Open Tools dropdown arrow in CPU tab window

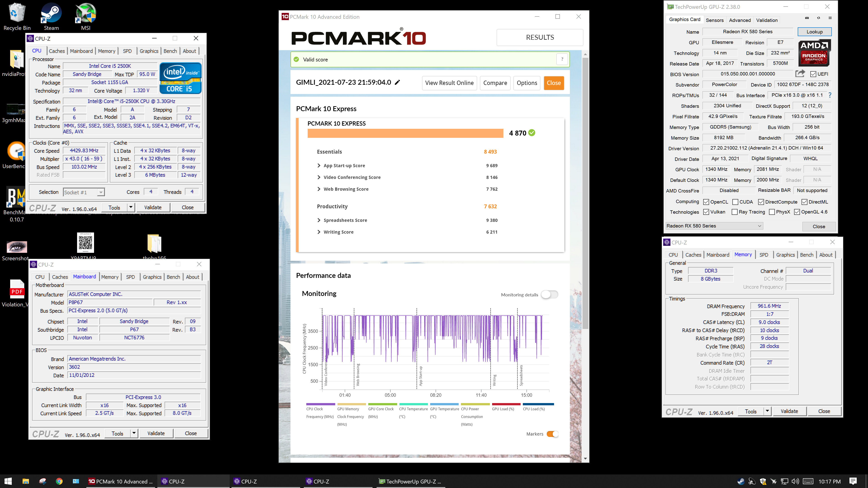[x=131, y=207]
